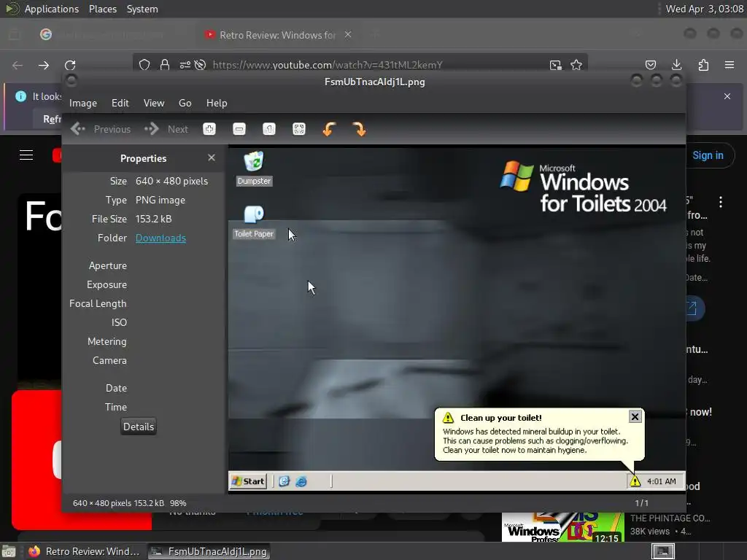Viewport: 747px width, 560px height.
Task: Open the Downloads folder link
Action: (x=160, y=238)
